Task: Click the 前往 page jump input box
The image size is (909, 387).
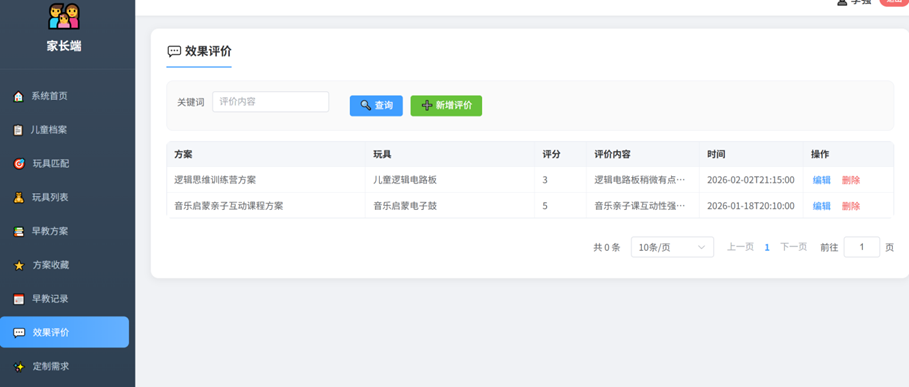Action: click(861, 247)
